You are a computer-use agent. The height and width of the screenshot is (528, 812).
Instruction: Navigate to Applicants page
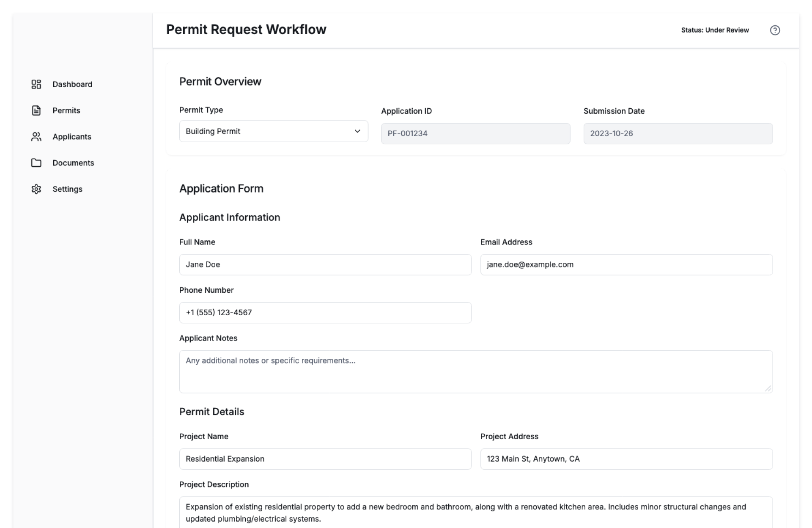click(x=72, y=137)
